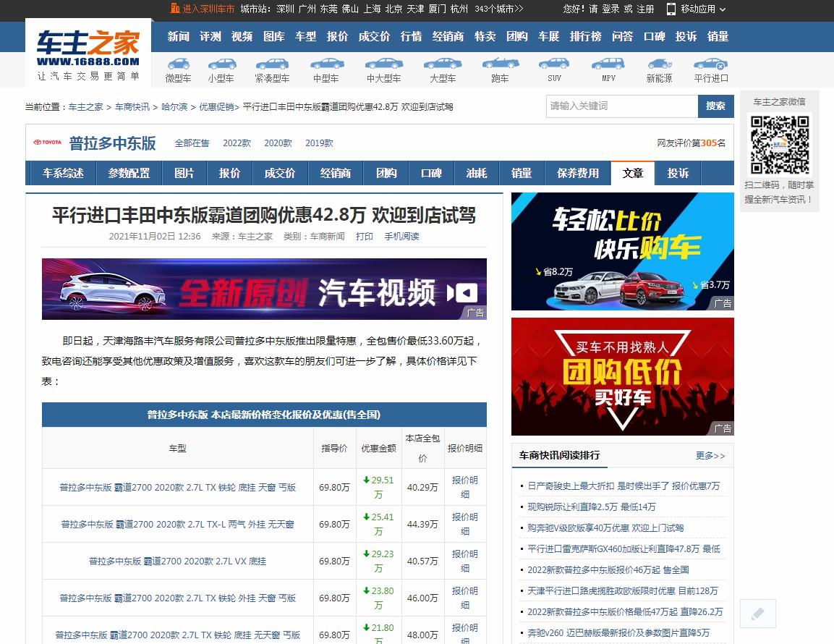Read 现购锐际让利直降2.5万 article
The image size is (834, 644).
coord(592,507)
